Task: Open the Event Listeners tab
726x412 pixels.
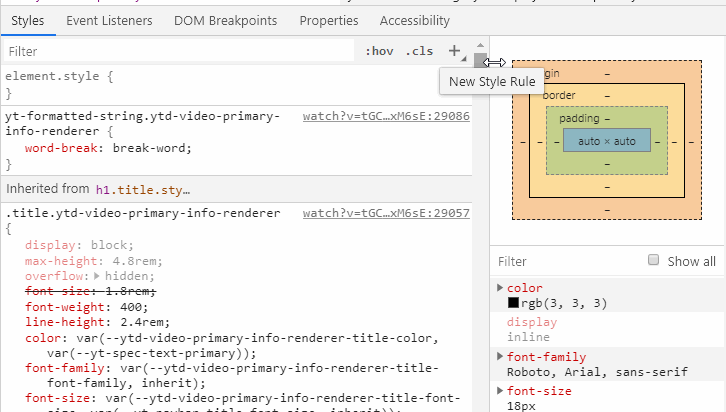Action: [109, 21]
